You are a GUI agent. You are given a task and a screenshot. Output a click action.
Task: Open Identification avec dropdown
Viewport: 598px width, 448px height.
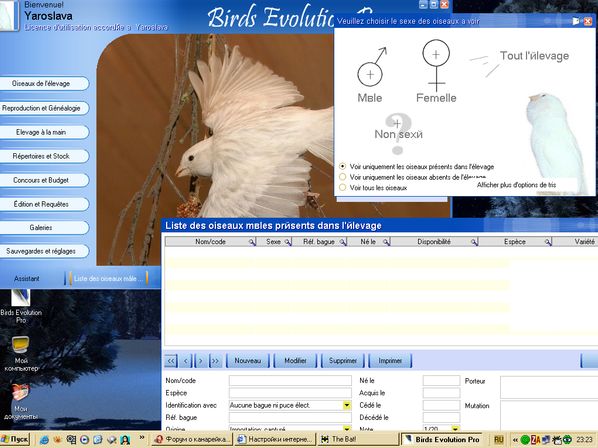point(347,405)
